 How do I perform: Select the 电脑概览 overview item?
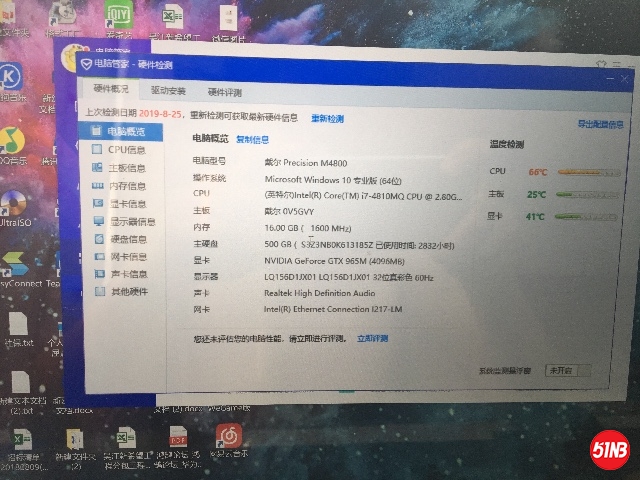click(124, 132)
